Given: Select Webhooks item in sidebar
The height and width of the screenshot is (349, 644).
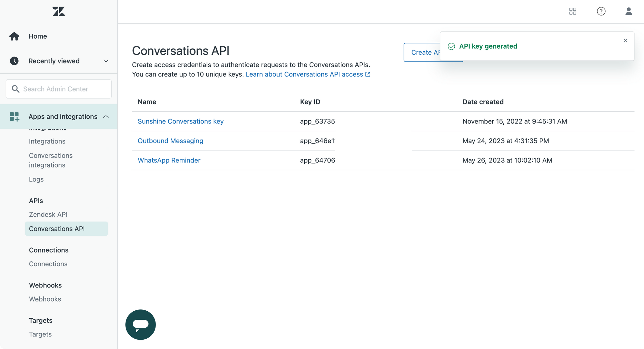Looking at the screenshot, I should pos(45,299).
